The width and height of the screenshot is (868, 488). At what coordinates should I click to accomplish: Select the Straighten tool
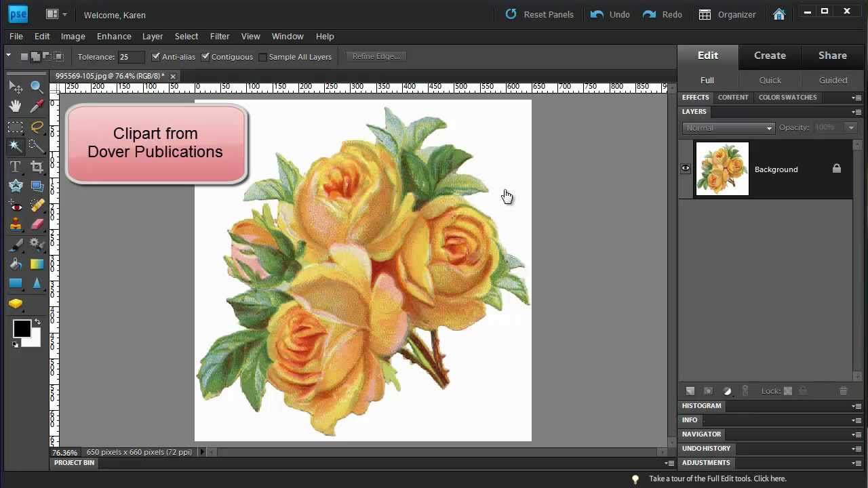point(37,186)
